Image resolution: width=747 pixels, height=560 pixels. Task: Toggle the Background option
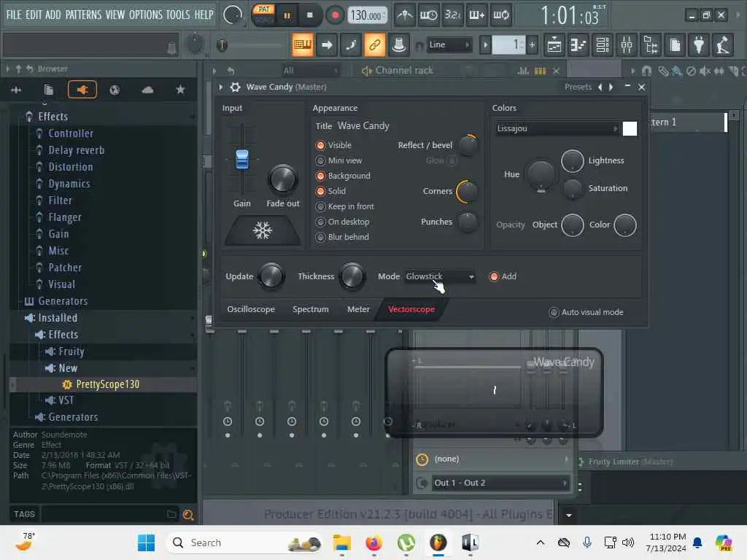coord(343,176)
